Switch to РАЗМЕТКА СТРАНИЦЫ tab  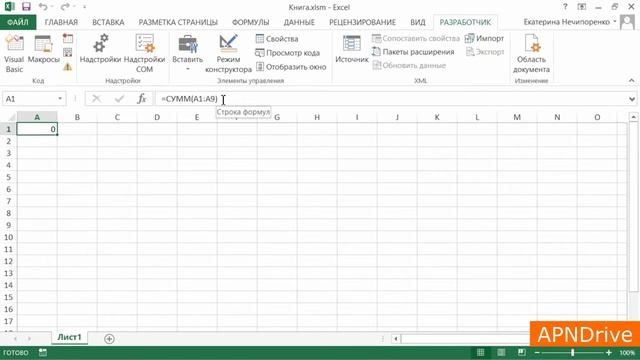tap(178, 22)
